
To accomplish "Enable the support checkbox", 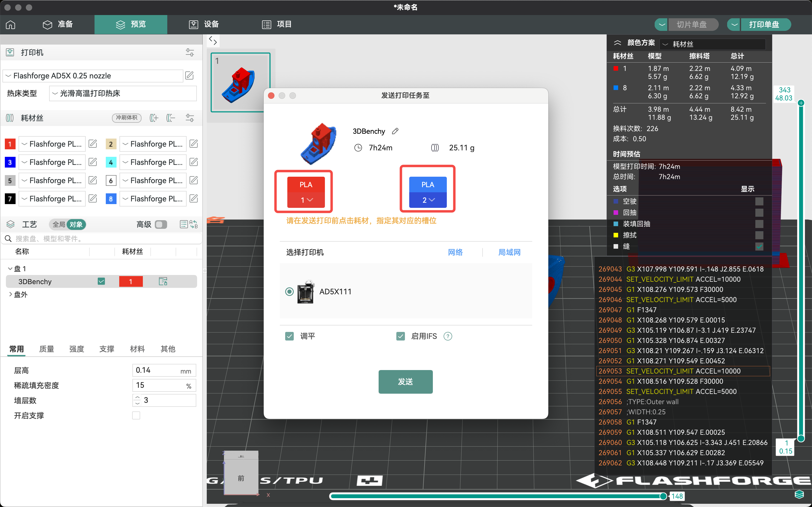I will (x=136, y=415).
